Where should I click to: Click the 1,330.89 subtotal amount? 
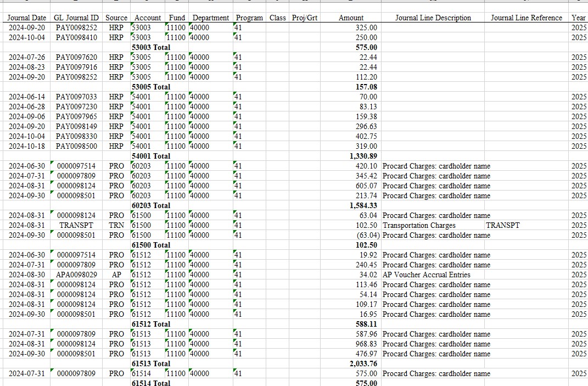363,156
